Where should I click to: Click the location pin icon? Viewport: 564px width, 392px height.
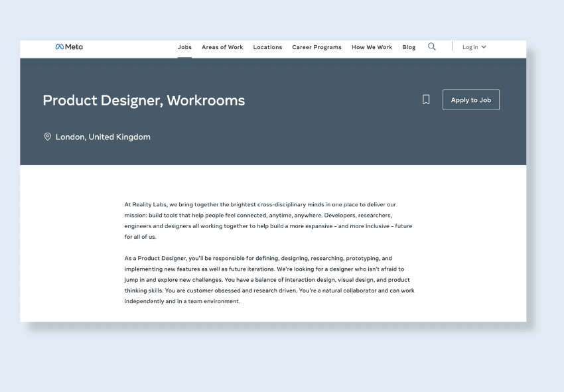(x=47, y=137)
